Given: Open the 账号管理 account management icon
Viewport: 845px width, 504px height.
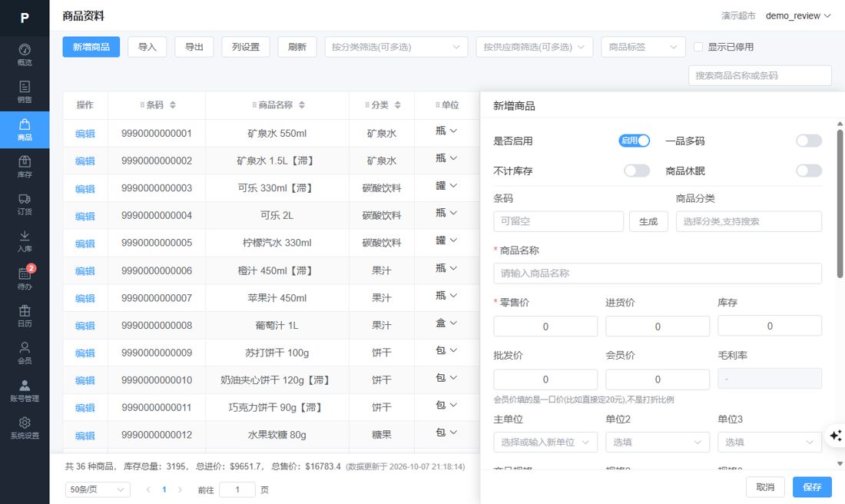Looking at the screenshot, I should [25, 391].
